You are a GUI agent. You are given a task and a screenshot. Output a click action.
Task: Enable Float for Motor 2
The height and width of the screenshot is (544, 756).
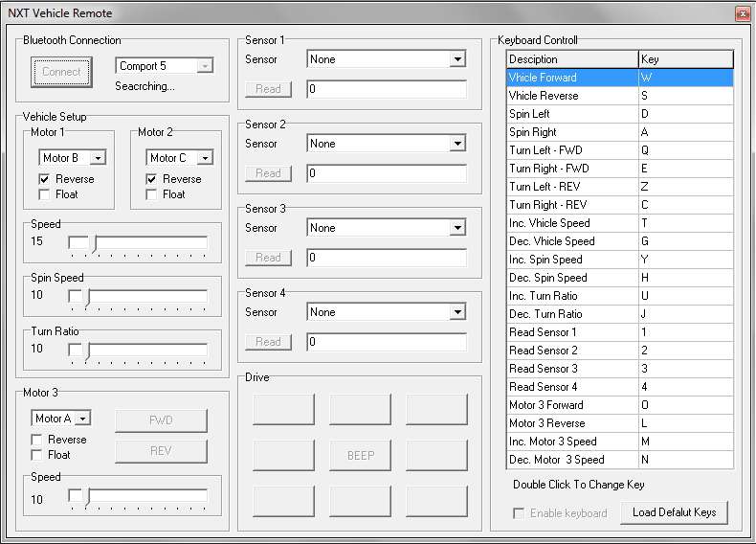click(x=151, y=194)
